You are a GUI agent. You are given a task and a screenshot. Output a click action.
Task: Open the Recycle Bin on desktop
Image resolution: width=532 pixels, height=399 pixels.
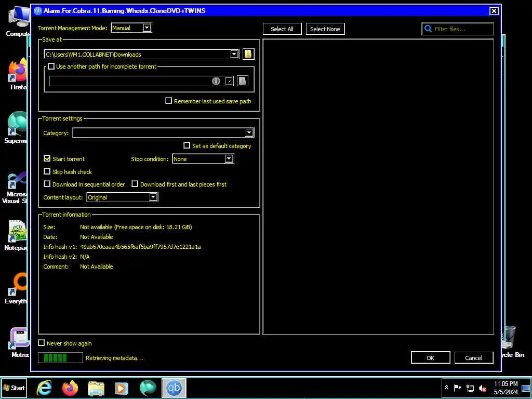(x=512, y=342)
